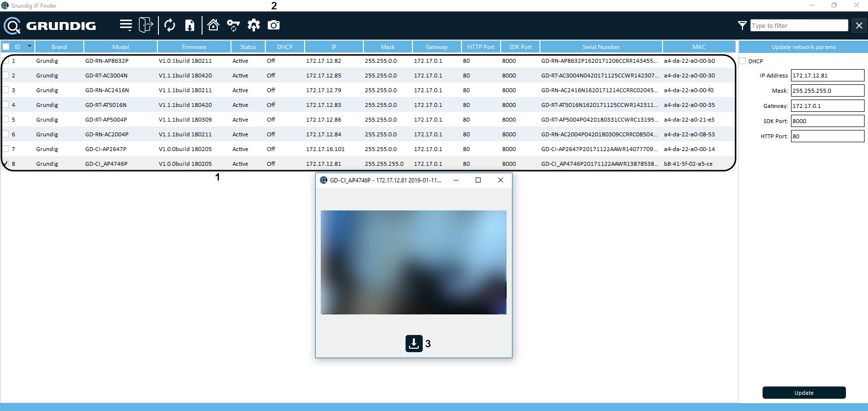
Task: Toggle the select-all checkbox in ID header
Action: tap(6, 47)
